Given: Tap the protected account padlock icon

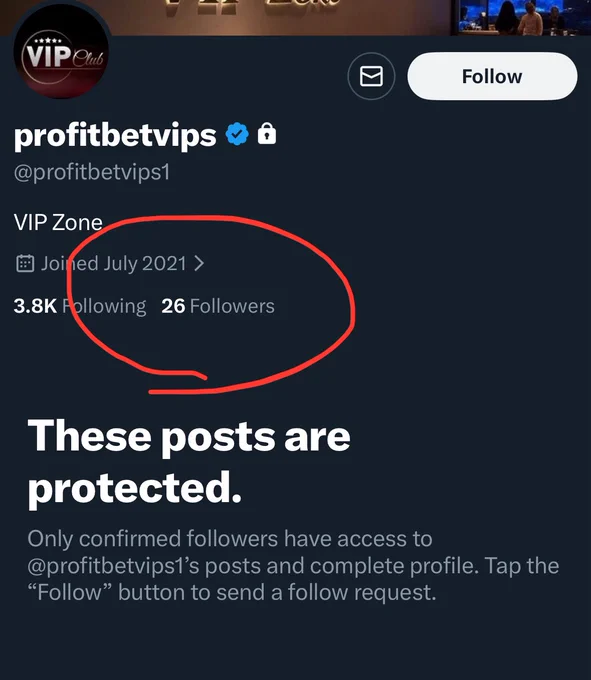Looking at the screenshot, I should [267, 133].
